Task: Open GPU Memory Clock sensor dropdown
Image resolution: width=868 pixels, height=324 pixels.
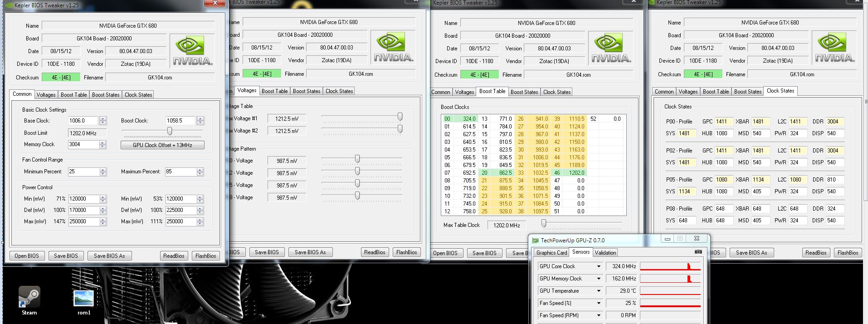Action: pyautogui.click(x=599, y=279)
